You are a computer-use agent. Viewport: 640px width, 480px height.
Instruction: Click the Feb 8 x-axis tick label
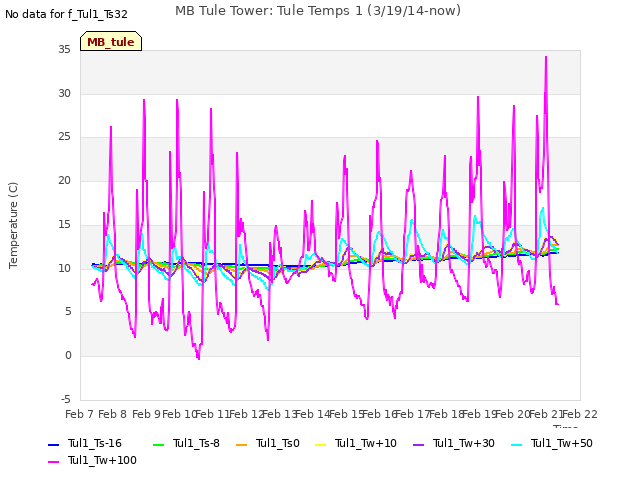113,414
